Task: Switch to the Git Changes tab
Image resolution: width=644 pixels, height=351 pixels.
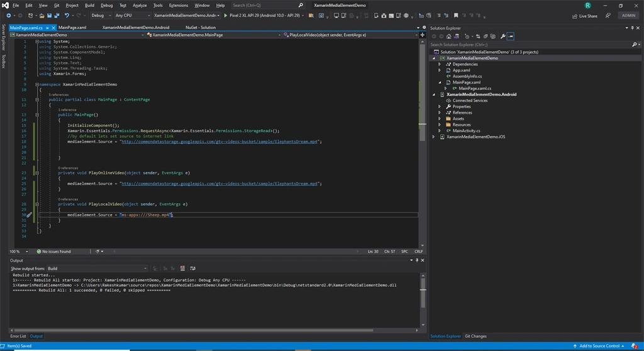Action: tap(475, 336)
